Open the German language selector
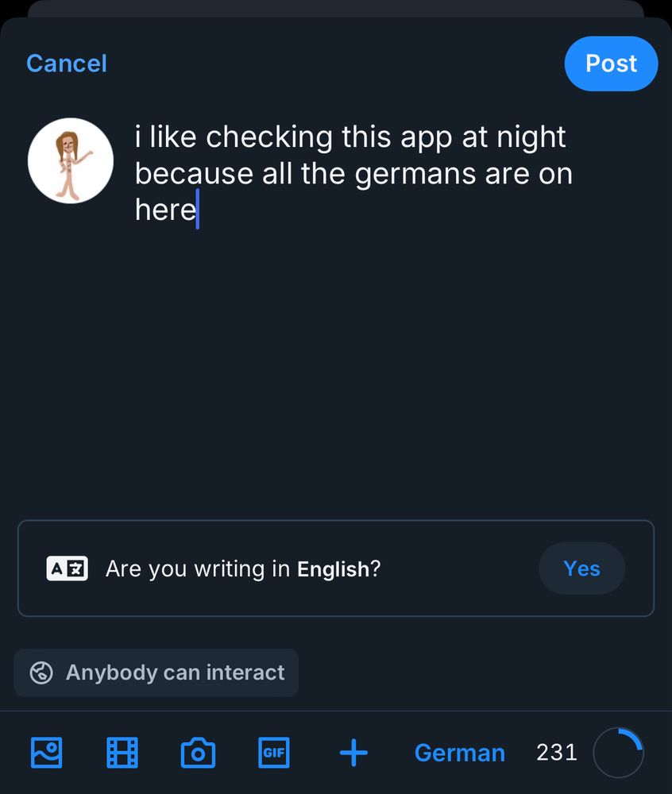Image resolution: width=672 pixels, height=794 pixels. point(460,753)
